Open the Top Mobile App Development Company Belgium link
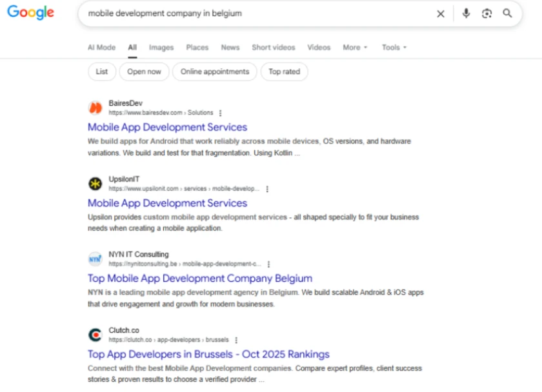Viewport: 542px width, 392px height. pos(200,278)
